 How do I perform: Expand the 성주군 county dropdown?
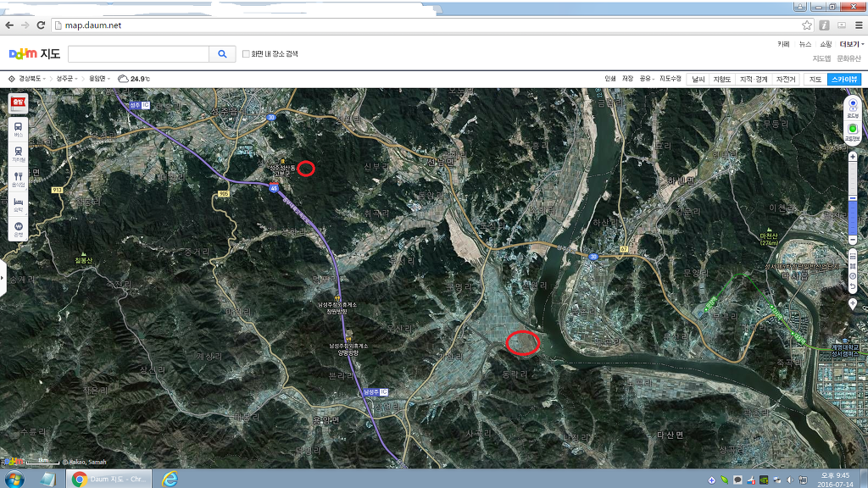coord(67,79)
